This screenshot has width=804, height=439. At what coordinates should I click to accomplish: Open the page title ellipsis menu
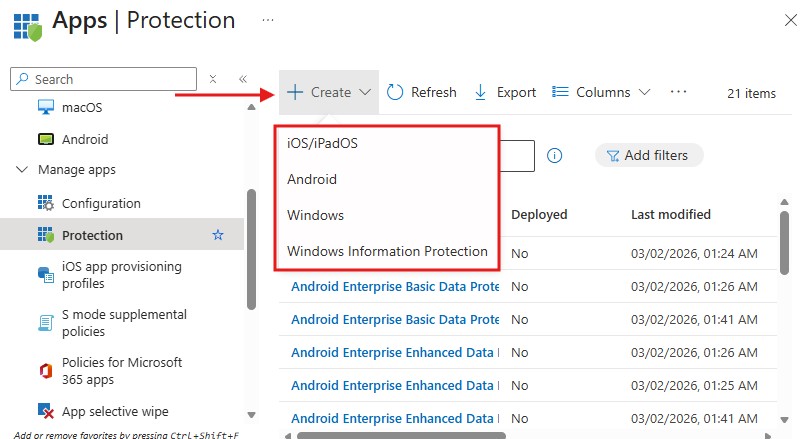tap(268, 21)
